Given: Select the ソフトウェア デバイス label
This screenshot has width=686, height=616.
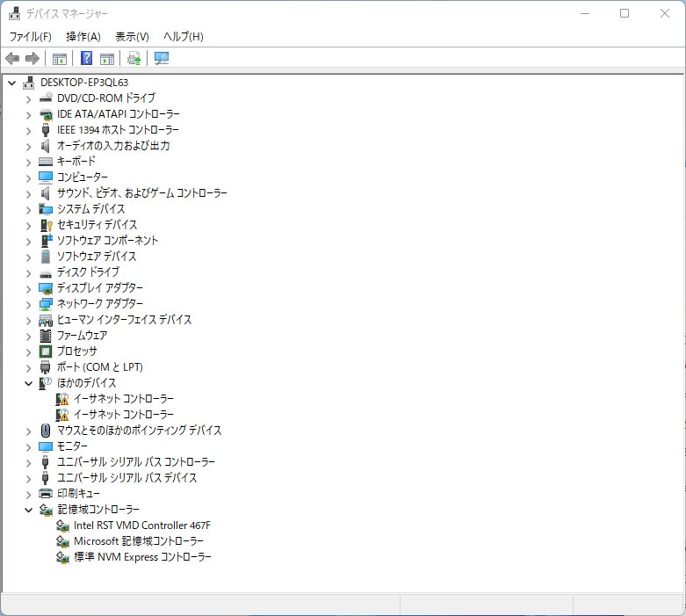Looking at the screenshot, I should [97, 256].
